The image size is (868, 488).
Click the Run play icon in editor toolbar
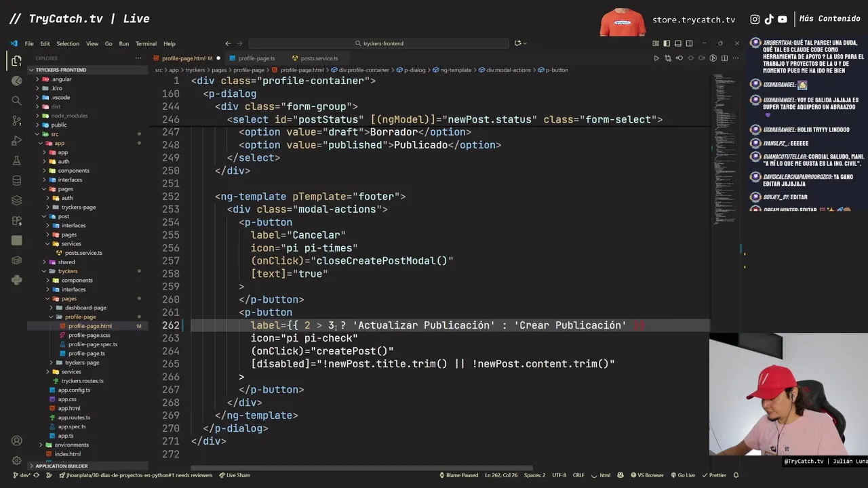[x=656, y=58]
